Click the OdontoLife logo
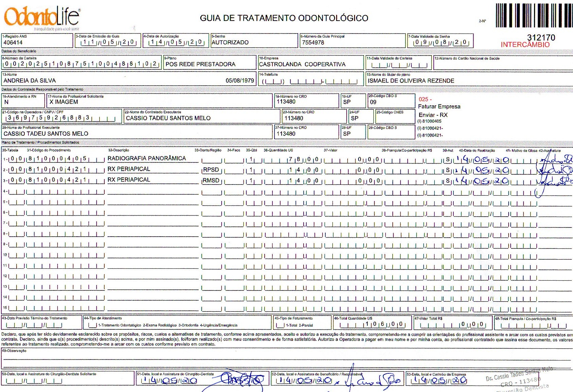The height and width of the screenshot is (392, 573). (42, 17)
